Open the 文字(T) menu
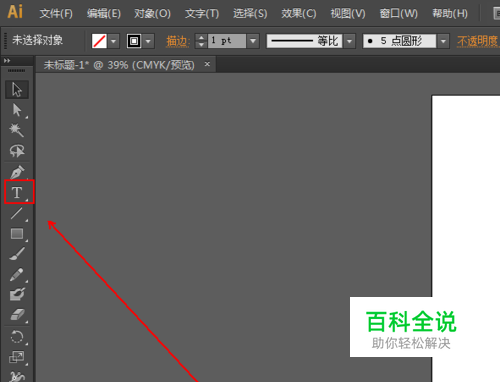Screen dimensions: 500x382 (202, 13)
